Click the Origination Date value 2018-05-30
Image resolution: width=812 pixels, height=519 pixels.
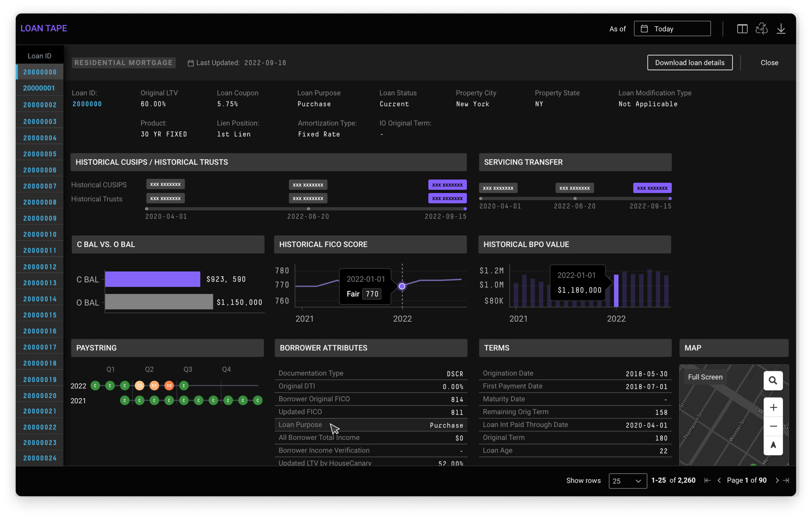(646, 374)
